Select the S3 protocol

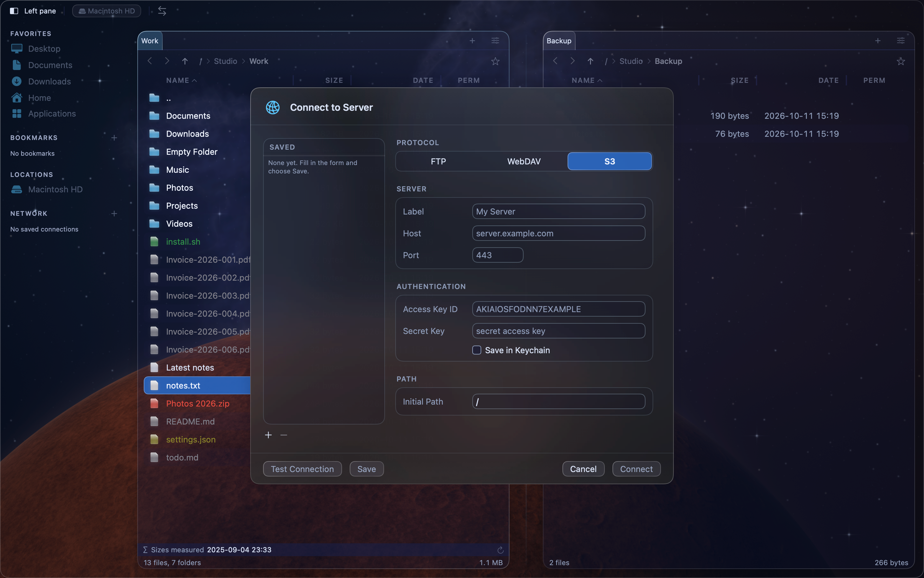click(609, 161)
